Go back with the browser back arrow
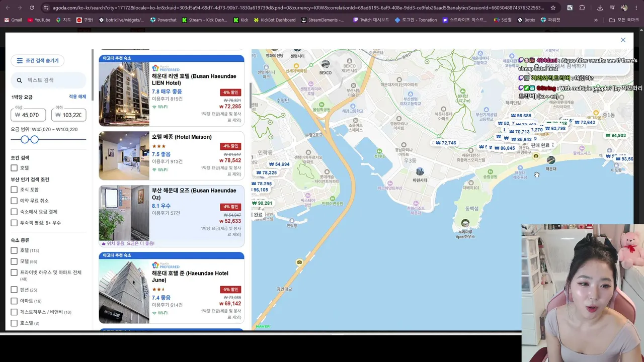This screenshot has width=644, height=362. [7, 8]
